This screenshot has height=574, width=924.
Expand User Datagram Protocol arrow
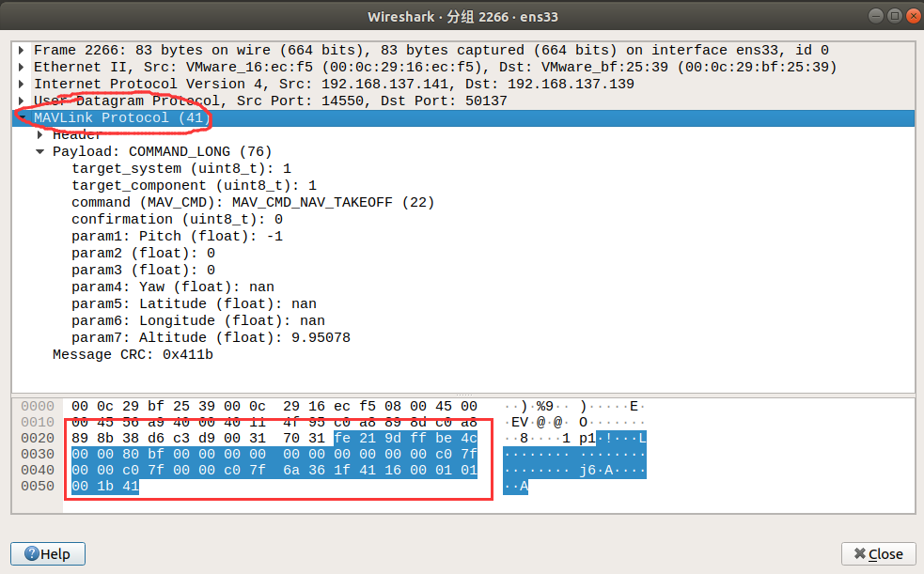[22, 101]
